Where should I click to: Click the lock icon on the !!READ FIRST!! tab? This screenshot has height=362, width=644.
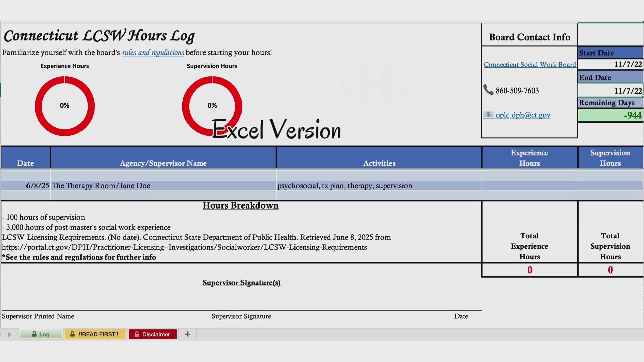pyautogui.click(x=72, y=334)
